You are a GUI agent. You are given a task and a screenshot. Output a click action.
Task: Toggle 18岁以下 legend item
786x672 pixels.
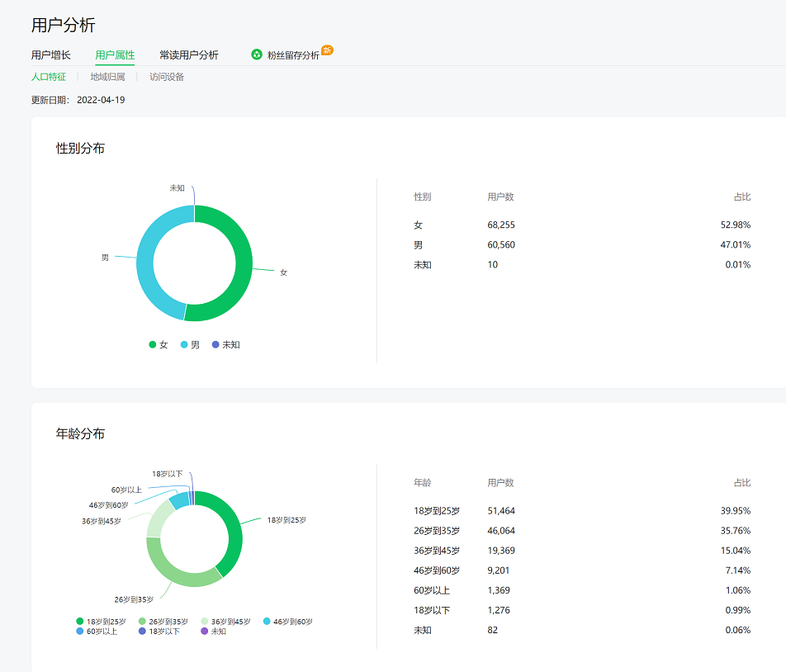(159, 632)
